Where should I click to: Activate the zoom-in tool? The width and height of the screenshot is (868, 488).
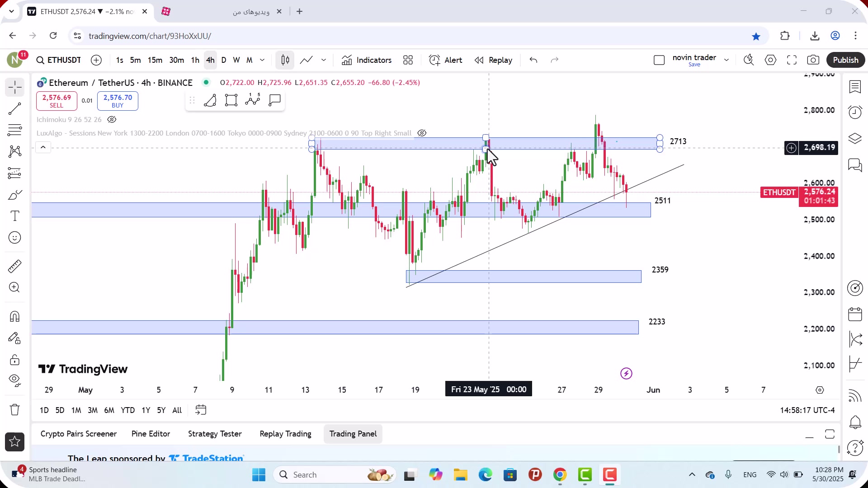tap(15, 287)
